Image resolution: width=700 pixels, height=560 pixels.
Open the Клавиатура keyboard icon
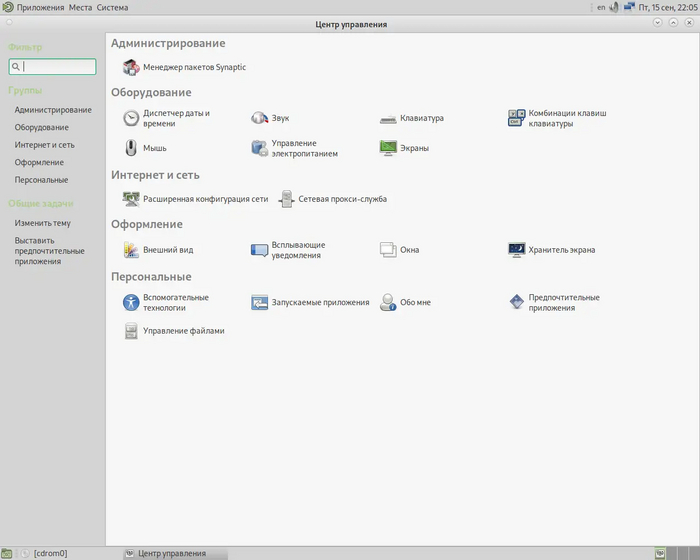388,118
